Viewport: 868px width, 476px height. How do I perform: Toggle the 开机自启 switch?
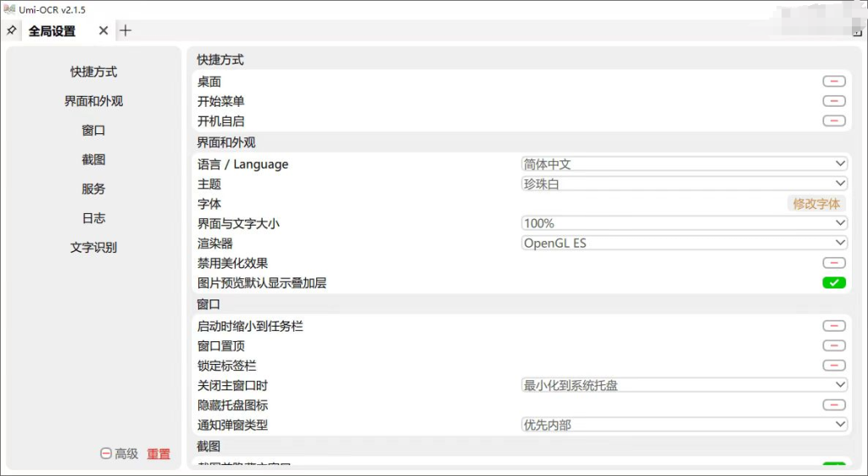click(x=833, y=121)
